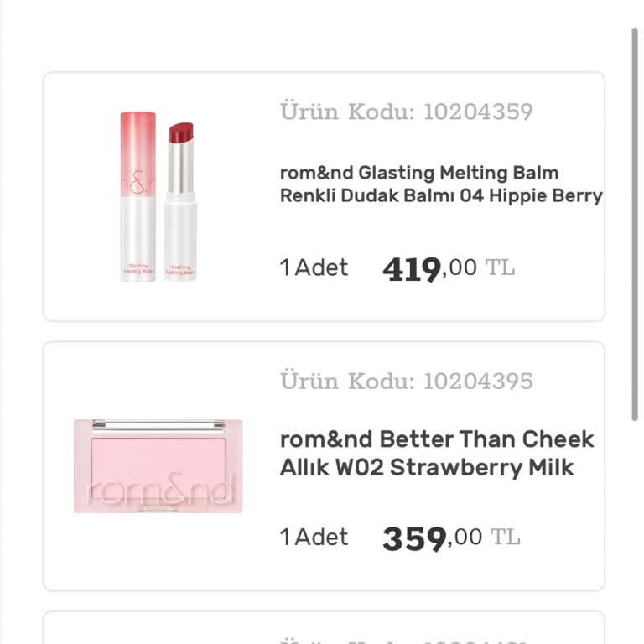Select product code 10204395
The height and width of the screenshot is (644, 644).
pos(478,381)
